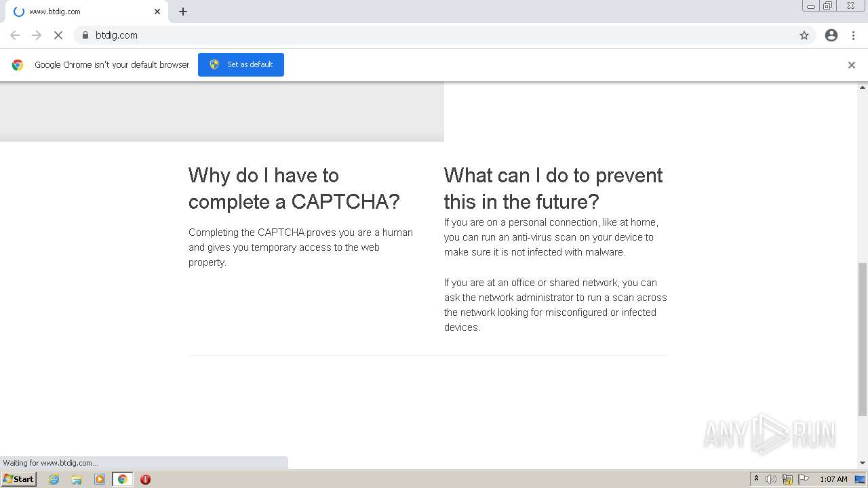
Task: Click the status text 'Waiting for www.btdig.com...'
Action: click(50, 463)
